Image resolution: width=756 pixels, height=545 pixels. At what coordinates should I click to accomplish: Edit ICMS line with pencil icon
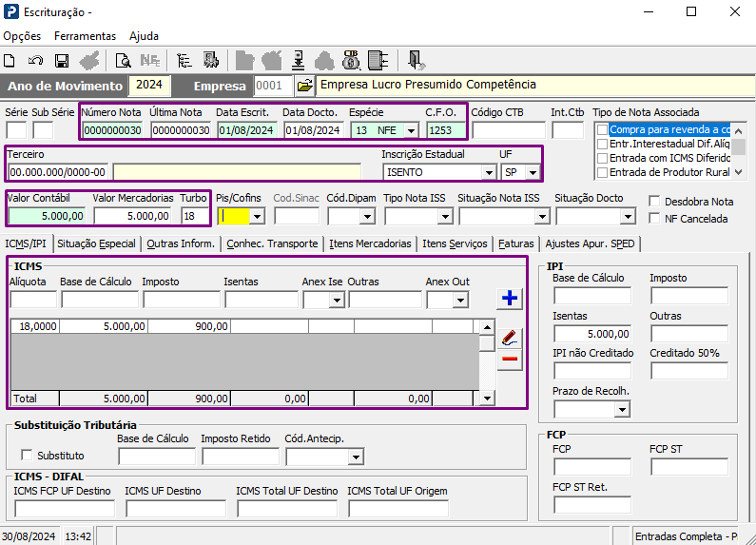click(x=511, y=337)
